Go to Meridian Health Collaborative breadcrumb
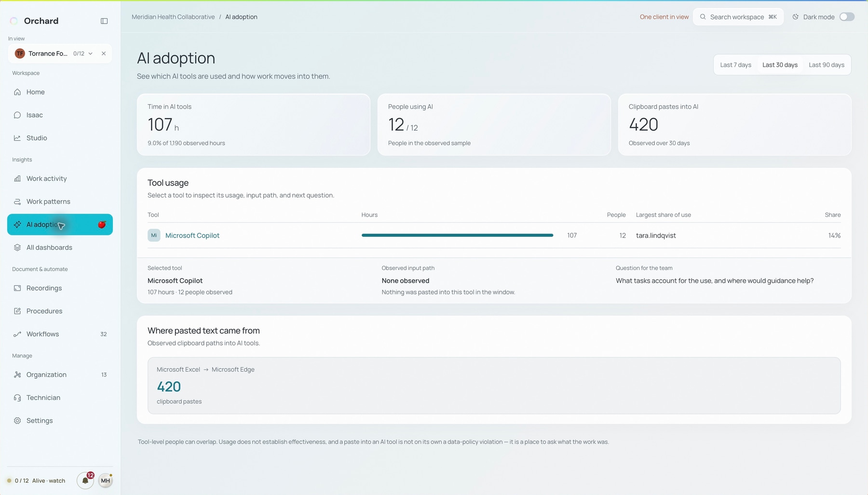 pos(173,17)
